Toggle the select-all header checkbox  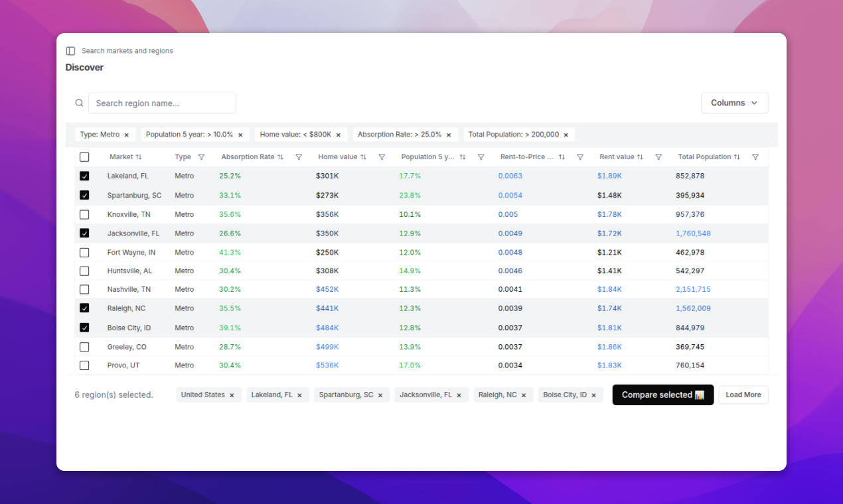click(84, 157)
